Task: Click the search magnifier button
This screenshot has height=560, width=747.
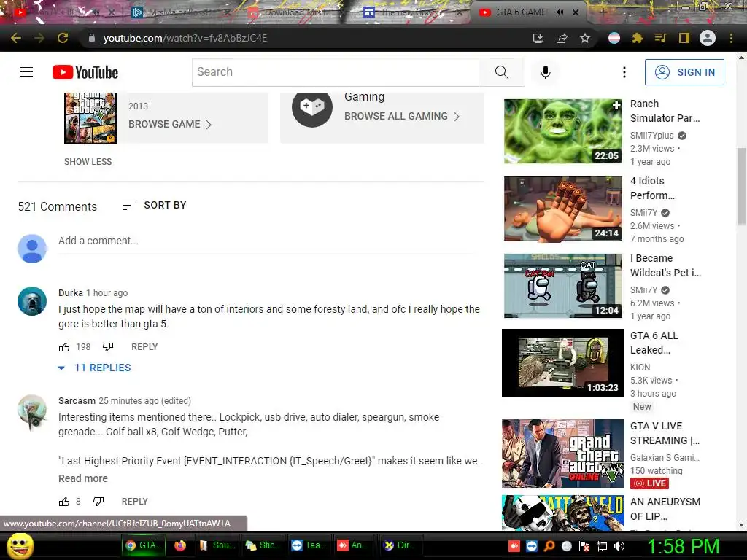Action: coord(502,72)
